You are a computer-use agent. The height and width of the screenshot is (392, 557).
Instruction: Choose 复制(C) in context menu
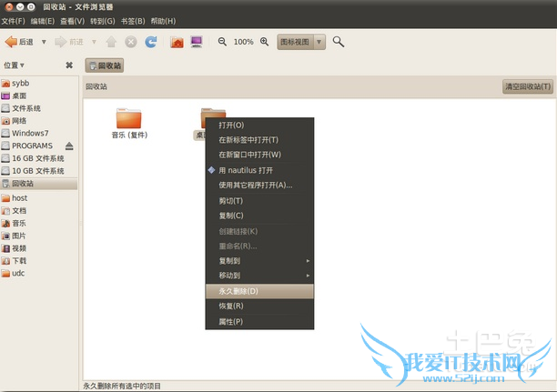(x=259, y=216)
